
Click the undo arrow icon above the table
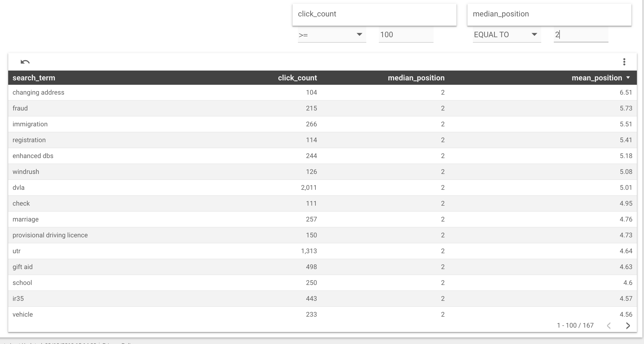click(x=25, y=62)
